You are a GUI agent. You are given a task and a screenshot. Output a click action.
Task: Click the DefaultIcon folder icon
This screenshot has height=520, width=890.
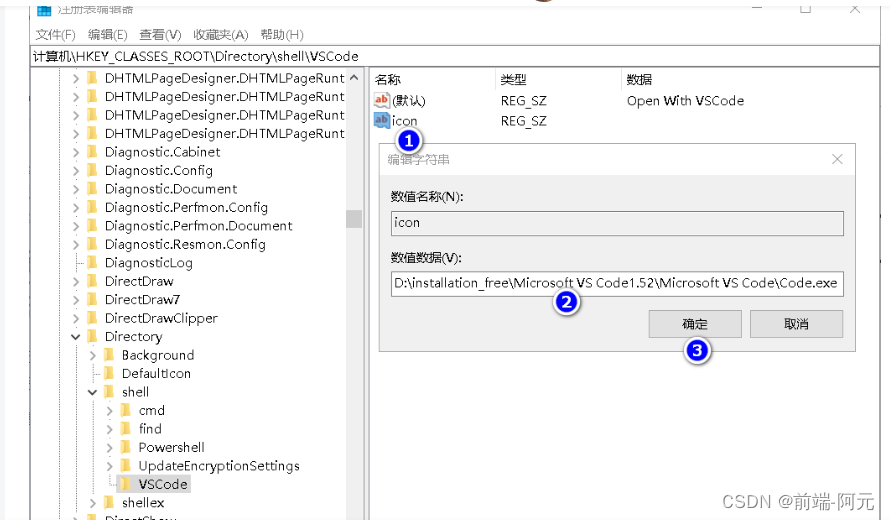[x=109, y=373]
